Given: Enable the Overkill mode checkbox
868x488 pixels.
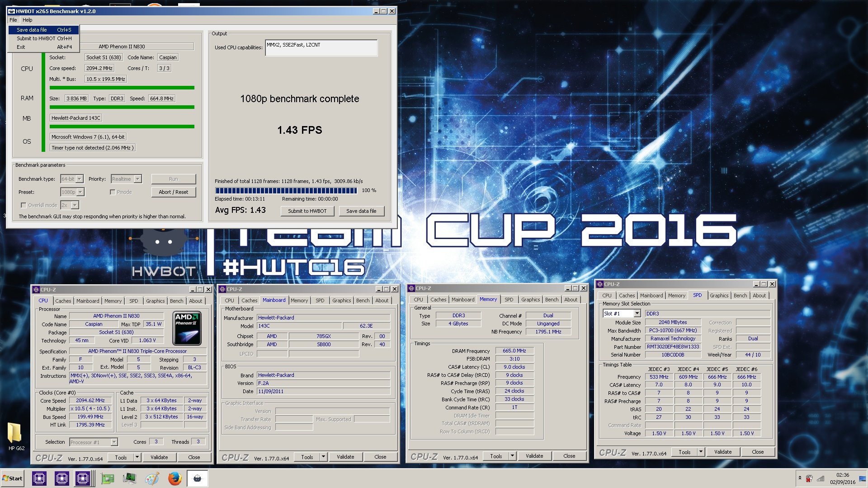Looking at the screenshot, I should click(24, 205).
